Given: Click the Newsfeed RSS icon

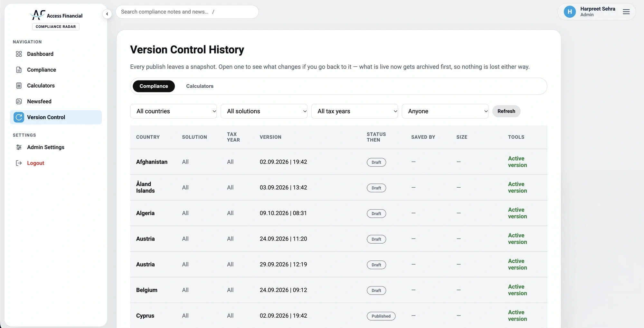Looking at the screenshot, I should [x=19, y=101].
